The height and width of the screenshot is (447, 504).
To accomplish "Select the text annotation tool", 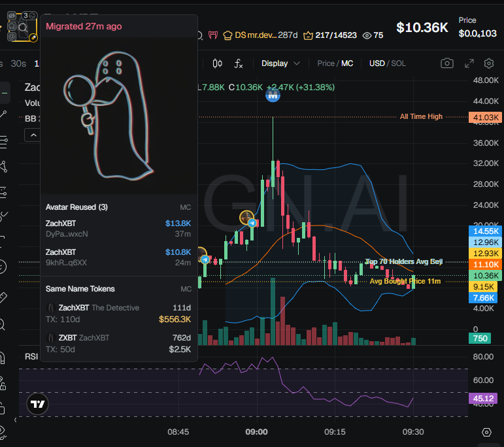I will (2, 241).
